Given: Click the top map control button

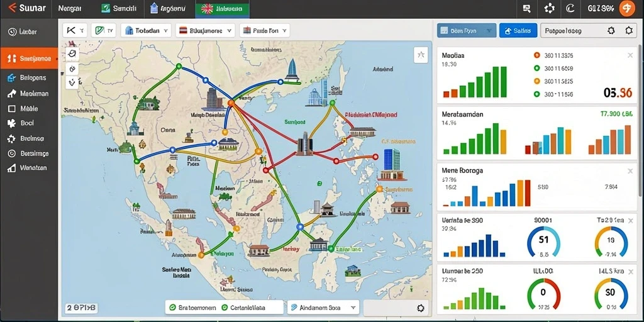Looking at the screenshot, I should pyautogui.click(x=72, y=53).
